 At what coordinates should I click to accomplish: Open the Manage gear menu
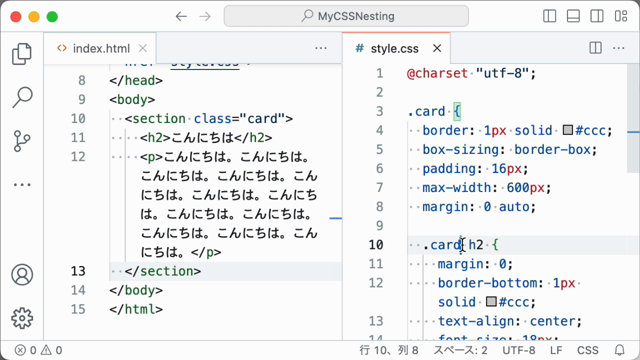click(22, 318)
